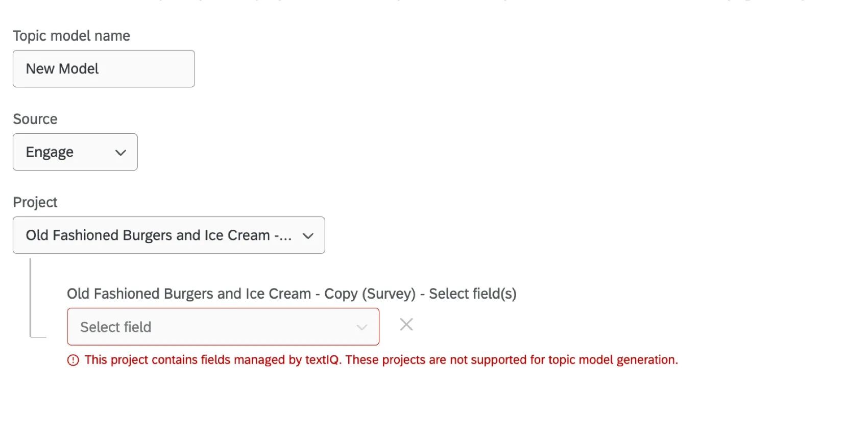
Task: Open the Old Fashioned Burgers project dropdown
Action: (x=168, y=236)
